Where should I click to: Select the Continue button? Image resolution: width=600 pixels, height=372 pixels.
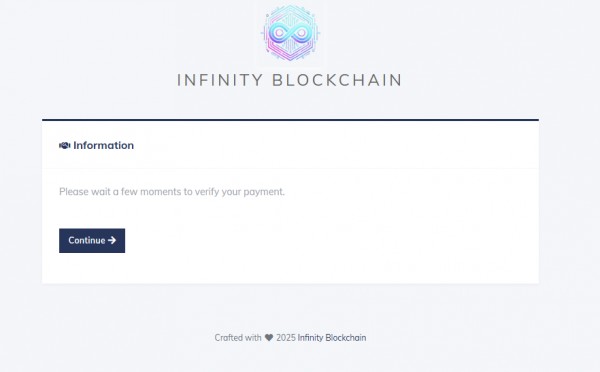(x=92, y=241)
